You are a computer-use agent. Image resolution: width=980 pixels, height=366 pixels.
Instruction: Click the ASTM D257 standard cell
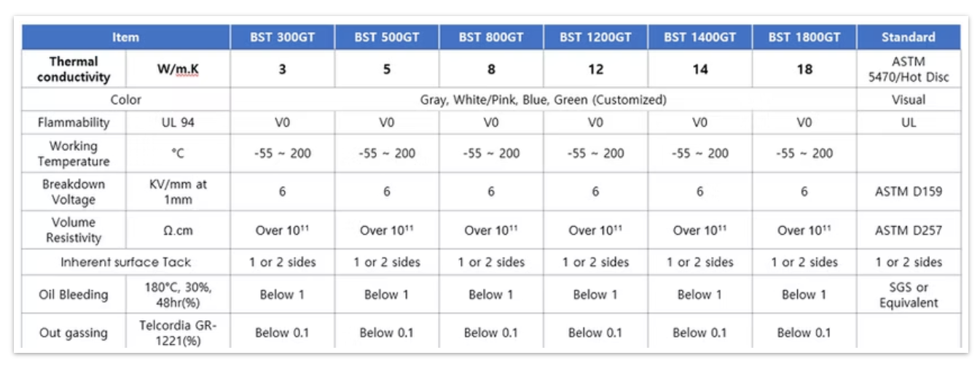[908, 230]
